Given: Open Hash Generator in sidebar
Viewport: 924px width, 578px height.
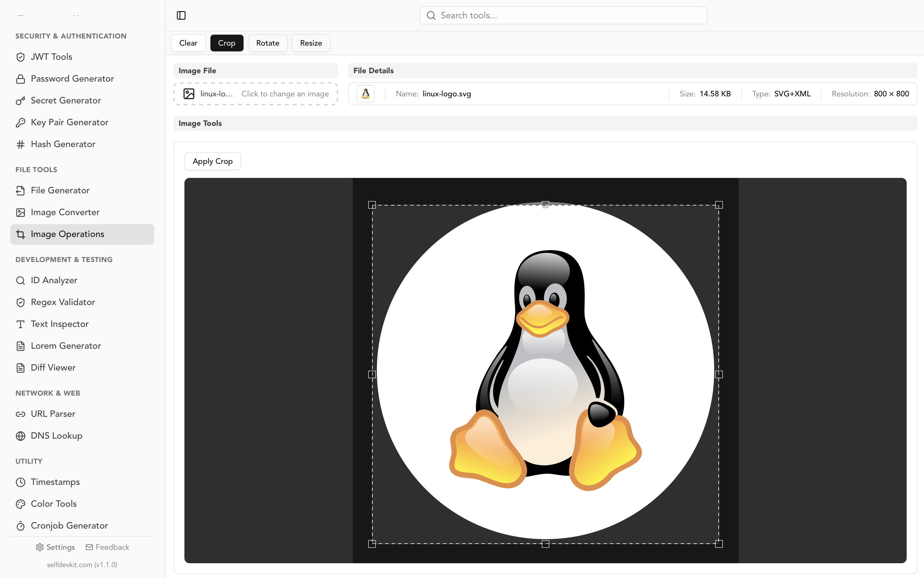Looking at the screenshot, I should (82, 144).
